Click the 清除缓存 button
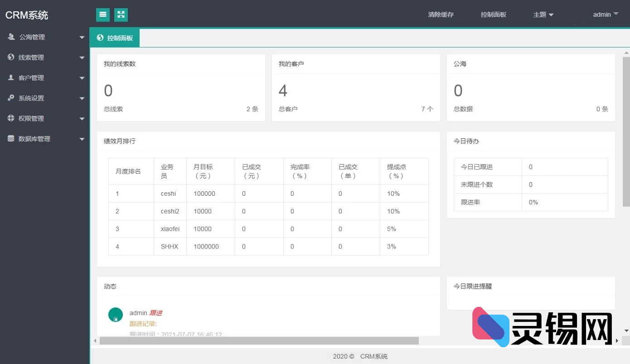The height and width of the screenshot is (364, 630). tap(441, 15)
